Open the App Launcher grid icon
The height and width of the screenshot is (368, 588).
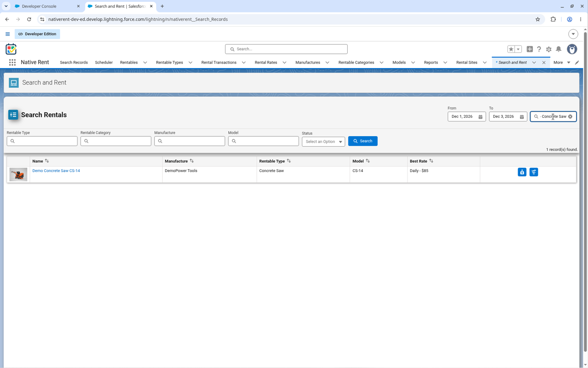tap(12, 63)
